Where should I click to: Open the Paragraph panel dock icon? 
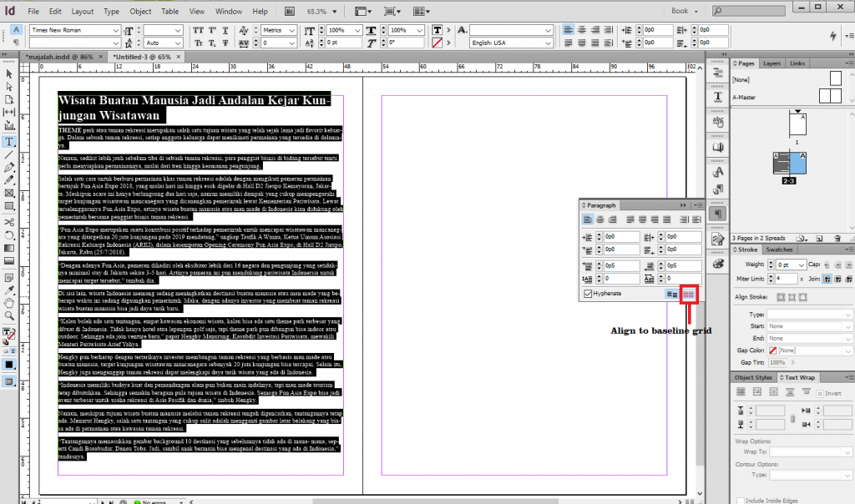coord(718,214)
